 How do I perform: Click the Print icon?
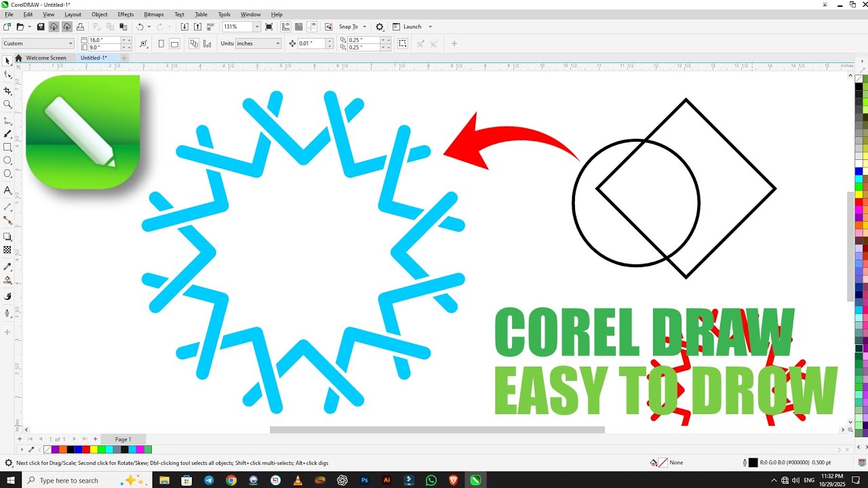pyautogui.click(x=81, y=27)
